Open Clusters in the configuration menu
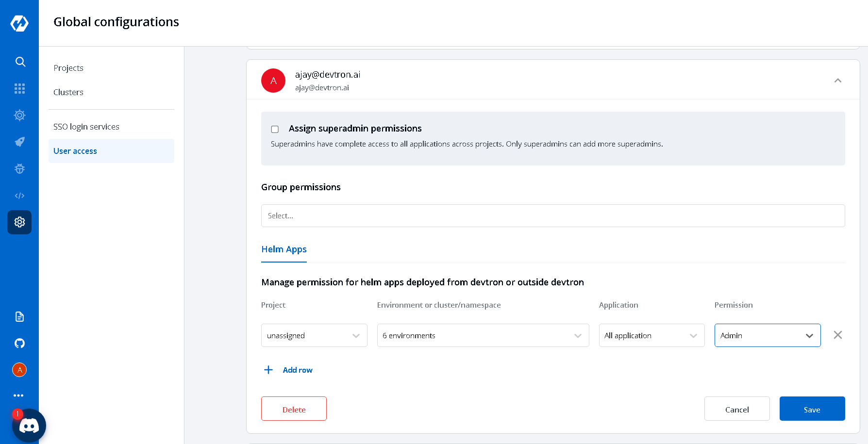The width and height of the screenshot is (868, 444). point(68,92)
